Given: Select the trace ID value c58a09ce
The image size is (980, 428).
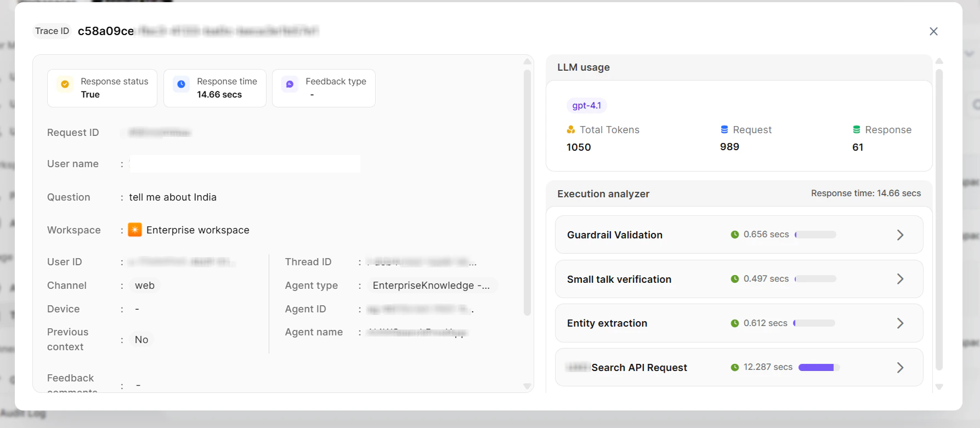Looking at the screenshot, I should pyautogui.click(x=106, y=31).
